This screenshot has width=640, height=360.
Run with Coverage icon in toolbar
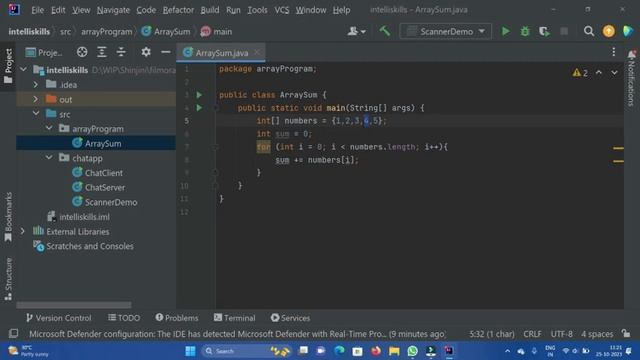544,31
